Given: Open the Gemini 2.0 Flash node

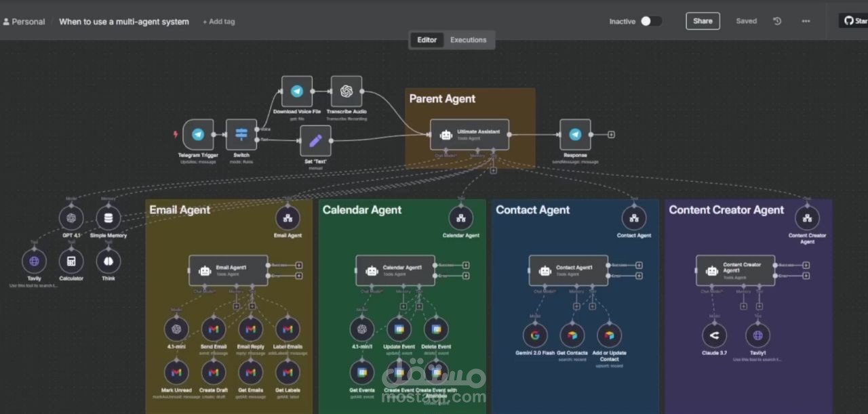Looking at the screenshot, I should click(535, 334).
